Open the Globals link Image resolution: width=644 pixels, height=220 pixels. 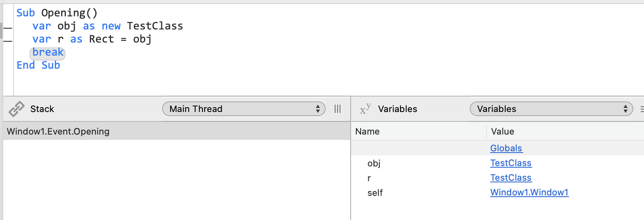(506, 148)
